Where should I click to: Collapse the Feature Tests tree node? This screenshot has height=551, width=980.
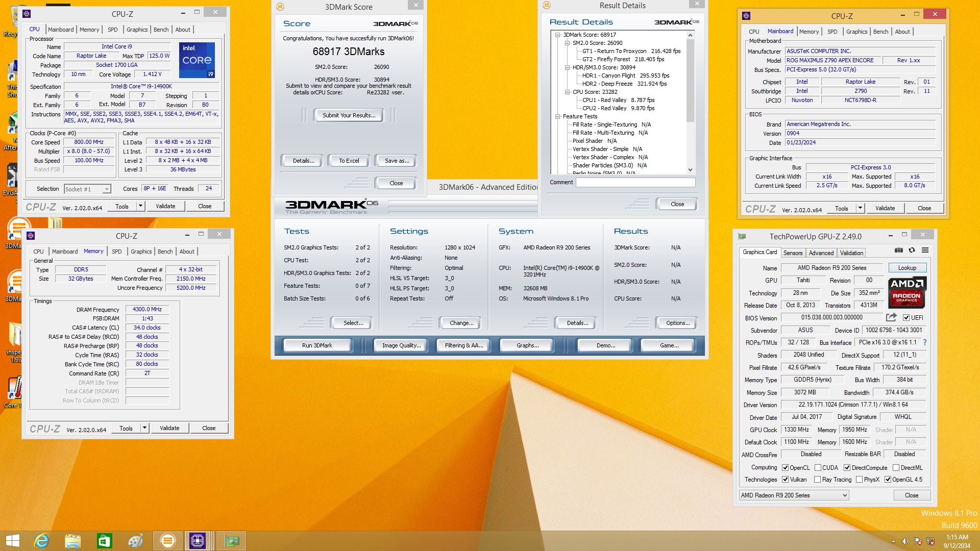pyautogui.click(x=558, y=116)
